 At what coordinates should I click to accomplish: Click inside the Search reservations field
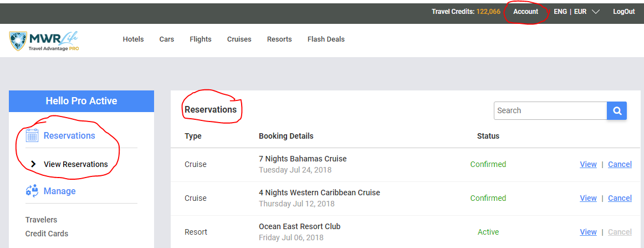[550, 110]
